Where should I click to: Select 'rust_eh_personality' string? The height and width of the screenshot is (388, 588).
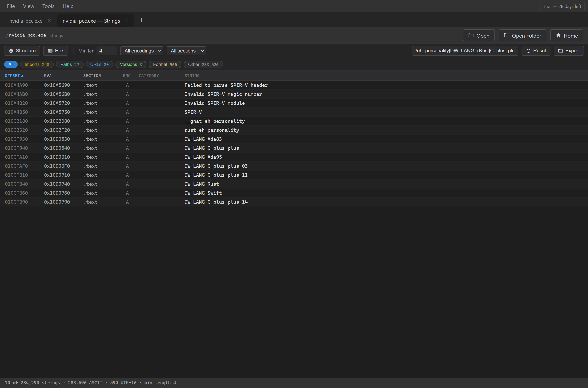click(212, 130)
